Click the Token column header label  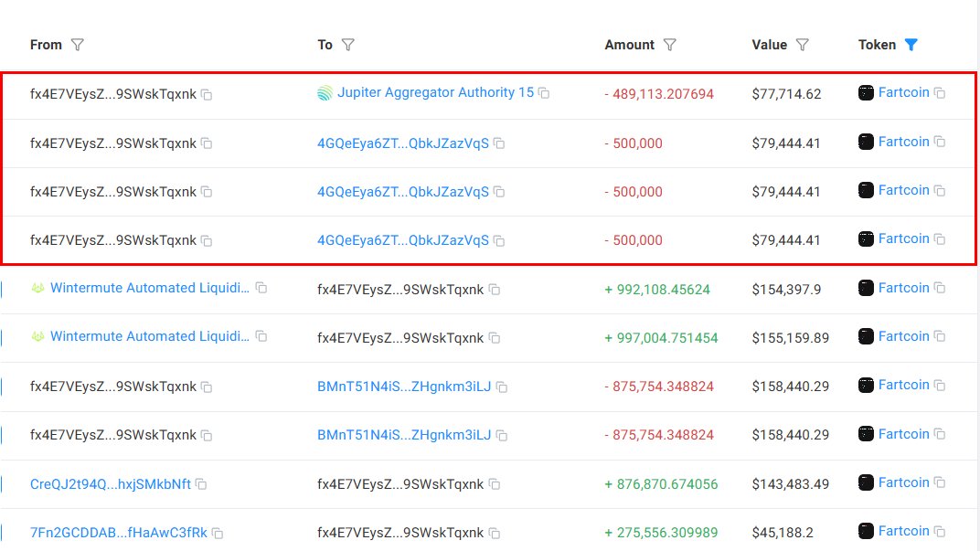[x=877, y=45]
